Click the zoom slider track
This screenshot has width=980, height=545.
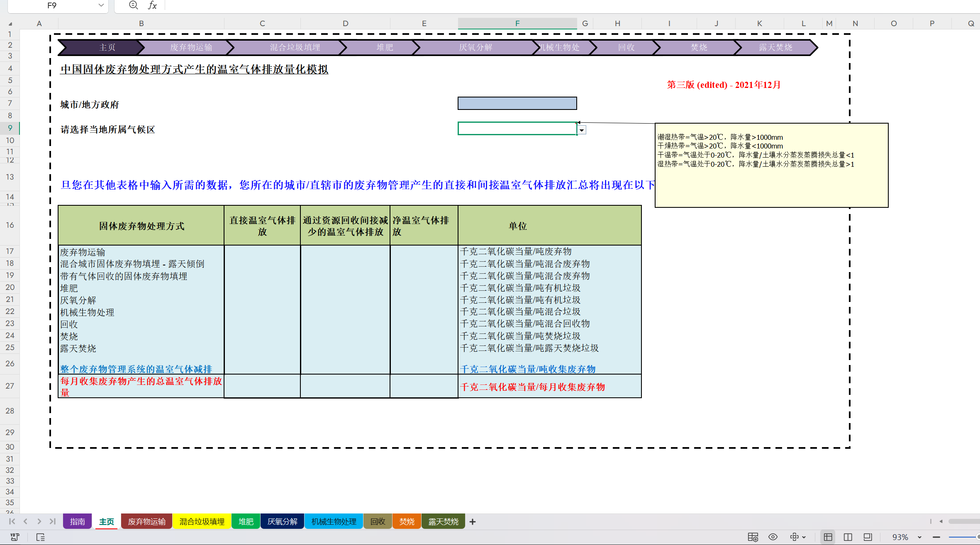[963, 537]
